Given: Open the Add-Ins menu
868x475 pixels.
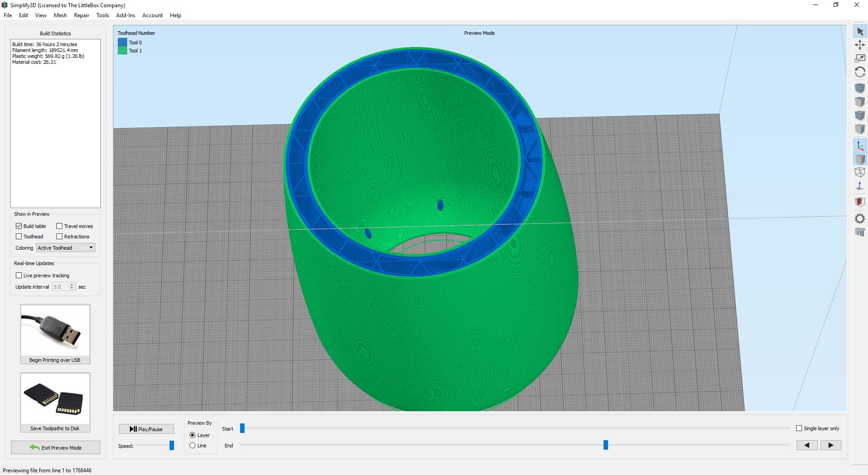Looking at the screenshot, I should pyautogui.click(x=126, y=15).
